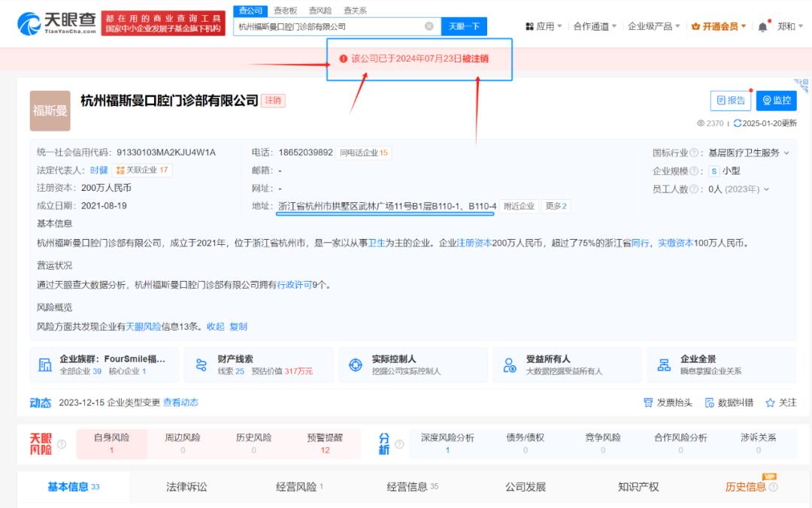Expand addresses with 更多2 button

[x=556, y=206]
